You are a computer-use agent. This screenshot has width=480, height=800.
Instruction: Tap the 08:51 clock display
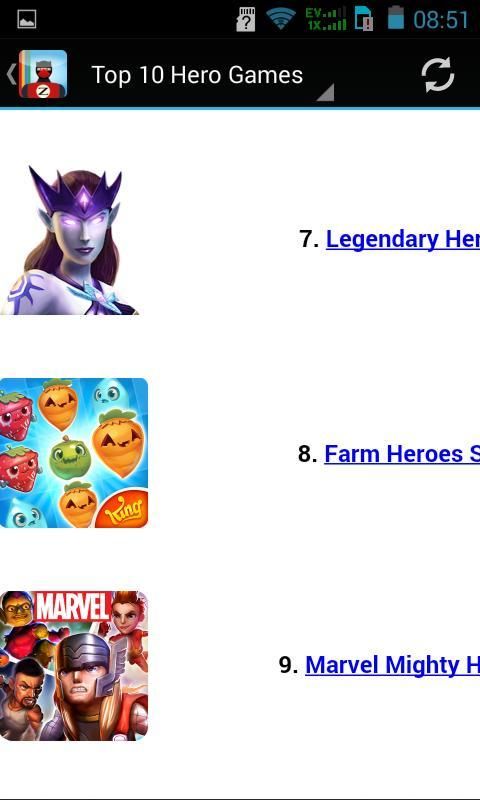coord(441,20)
